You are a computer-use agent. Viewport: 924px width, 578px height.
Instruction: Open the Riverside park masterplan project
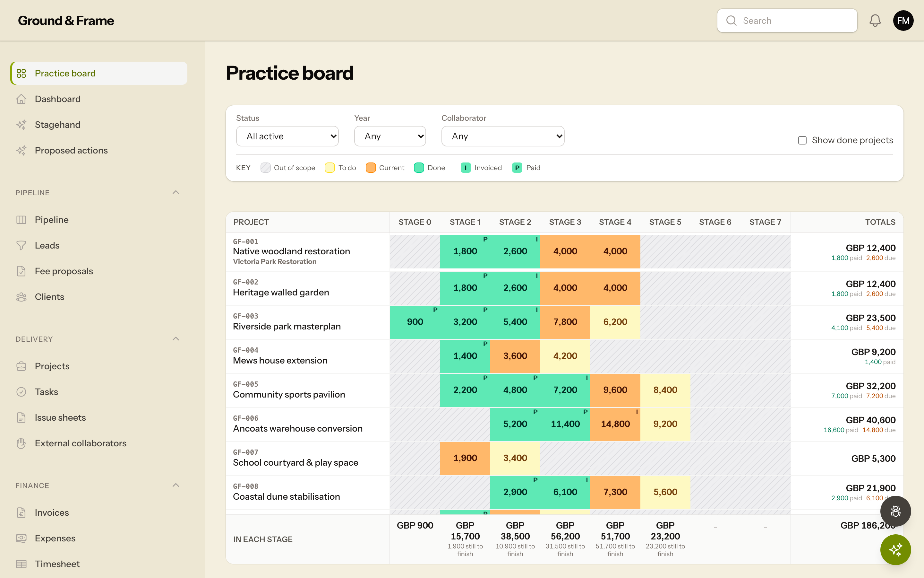pos(287,327)
